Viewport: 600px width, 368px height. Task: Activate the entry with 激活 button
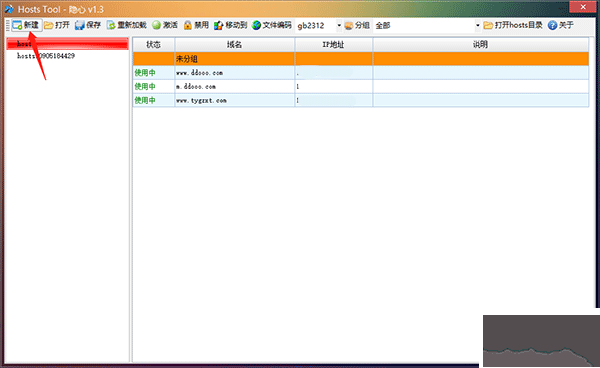[x=165, y=25]
